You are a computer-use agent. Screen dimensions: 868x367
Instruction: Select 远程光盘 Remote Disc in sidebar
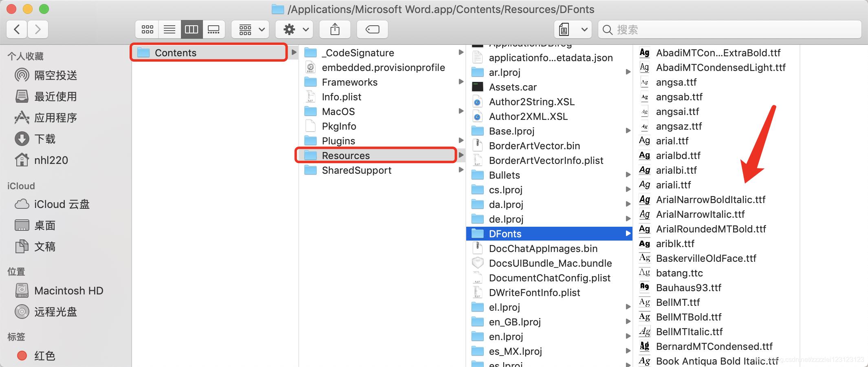click(x=46, y=312)
